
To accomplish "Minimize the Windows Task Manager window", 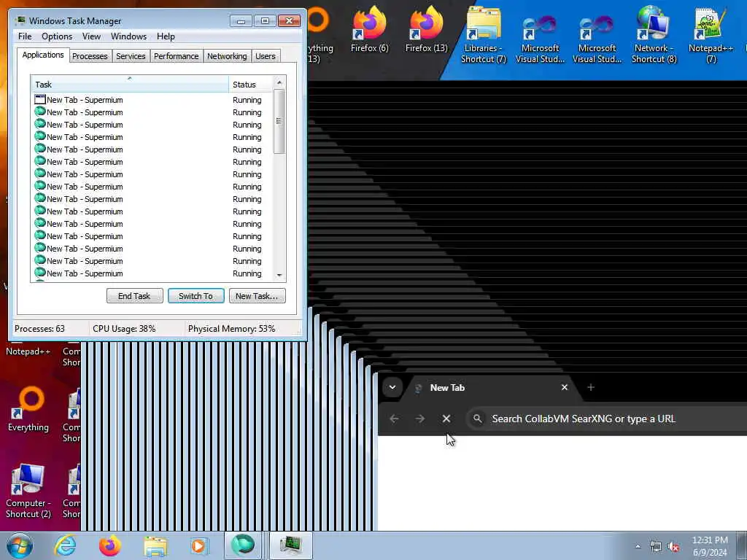I will [x=241, y=21].
